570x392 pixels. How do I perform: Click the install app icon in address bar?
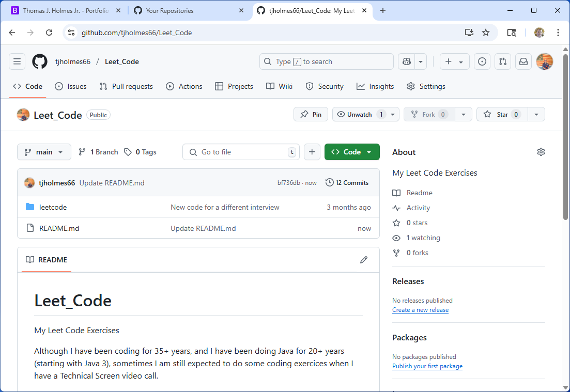pos(469,33)
